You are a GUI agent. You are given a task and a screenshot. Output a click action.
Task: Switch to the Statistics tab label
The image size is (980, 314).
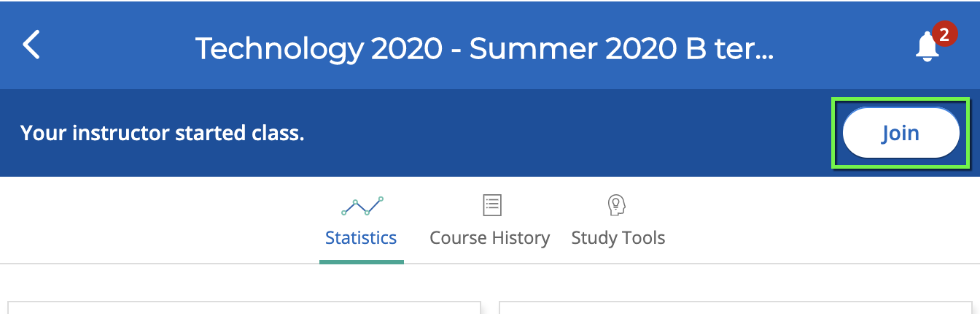[x=361, y=238]
